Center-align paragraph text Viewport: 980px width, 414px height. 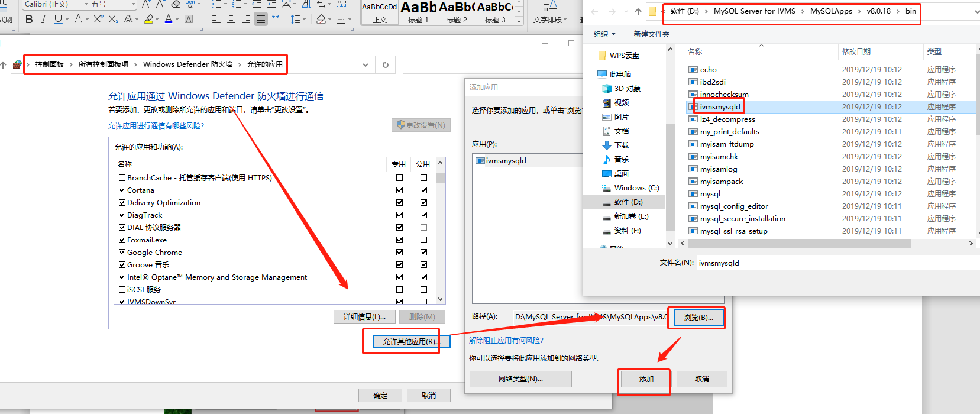point(231,20)
